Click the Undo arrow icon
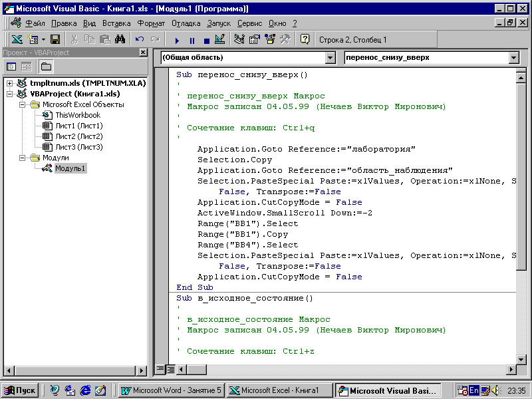 pos(140,39)
